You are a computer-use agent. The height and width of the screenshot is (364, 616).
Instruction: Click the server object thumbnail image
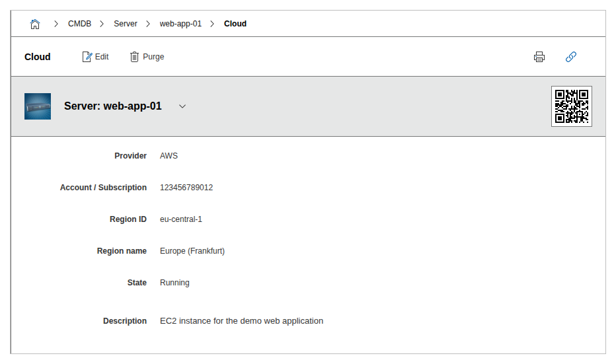(38, 106)
